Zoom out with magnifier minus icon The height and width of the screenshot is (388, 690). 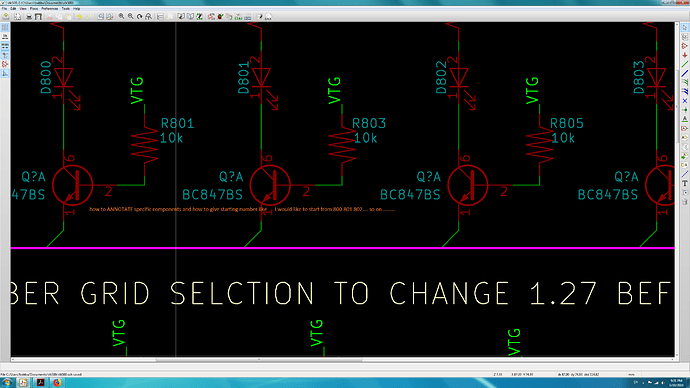[x=131, y=17]
